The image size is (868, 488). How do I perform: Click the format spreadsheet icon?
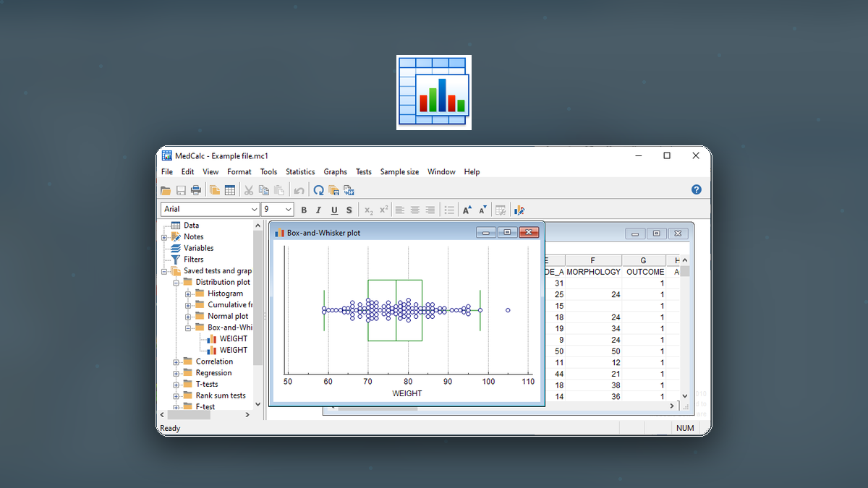[501, 210]
